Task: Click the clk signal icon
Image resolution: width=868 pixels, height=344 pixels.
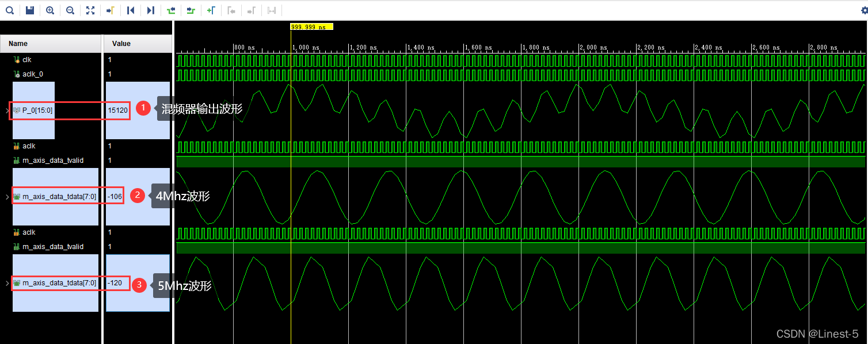Action: click(x=17, y=59)
